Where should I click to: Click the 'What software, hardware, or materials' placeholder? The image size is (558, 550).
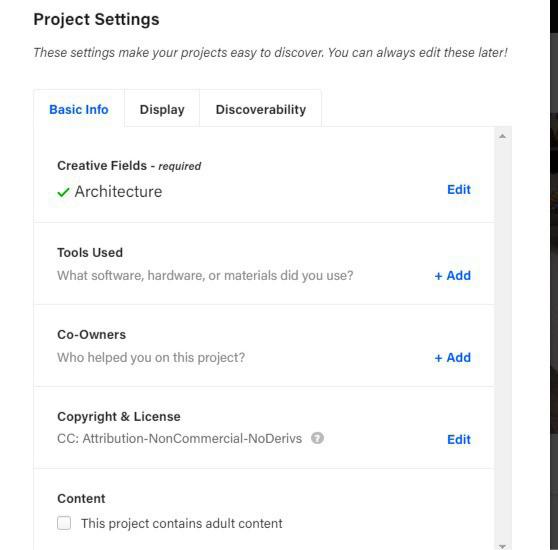[205, 276]
